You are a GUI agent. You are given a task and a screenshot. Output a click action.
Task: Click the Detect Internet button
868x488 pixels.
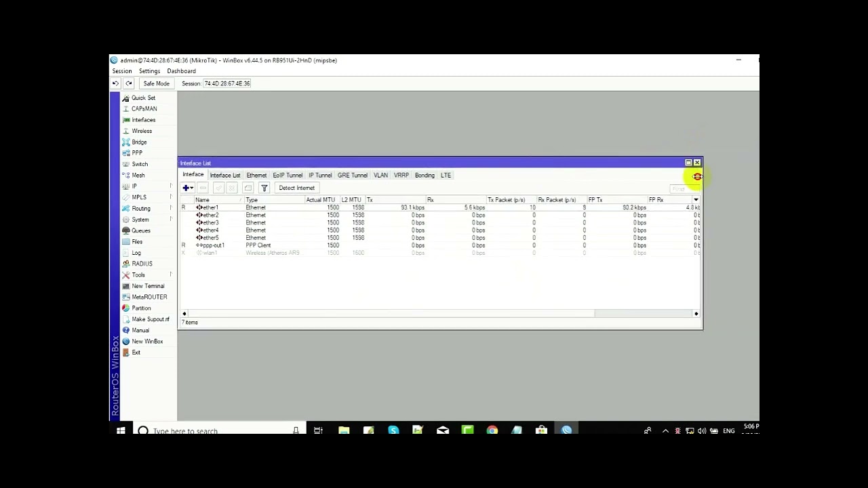point(296,188)
